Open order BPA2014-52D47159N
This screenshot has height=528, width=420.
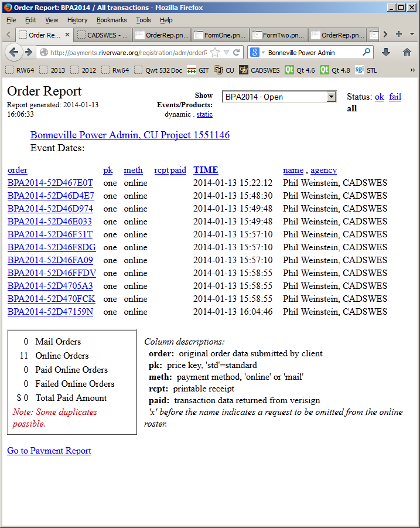coord(50,312)
